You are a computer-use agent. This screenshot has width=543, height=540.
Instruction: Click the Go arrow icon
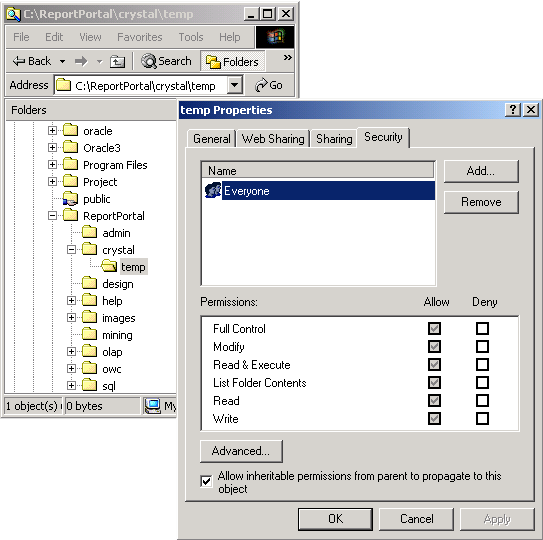(x=261, y=85)
